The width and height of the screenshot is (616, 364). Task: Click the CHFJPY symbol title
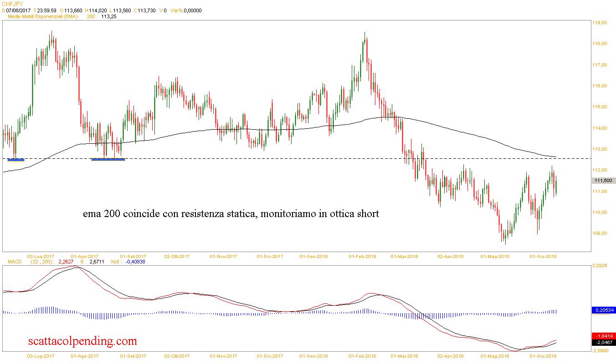[12, 4]
